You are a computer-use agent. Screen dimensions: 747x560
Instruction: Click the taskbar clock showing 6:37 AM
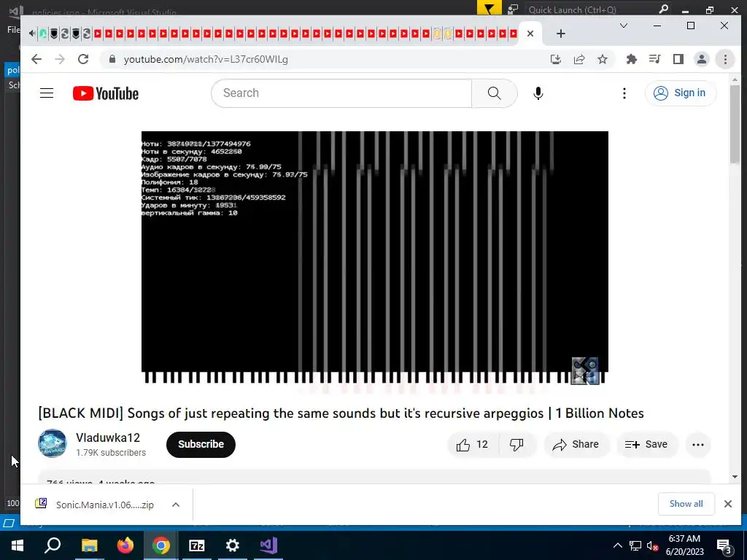[x=684, y=545]
